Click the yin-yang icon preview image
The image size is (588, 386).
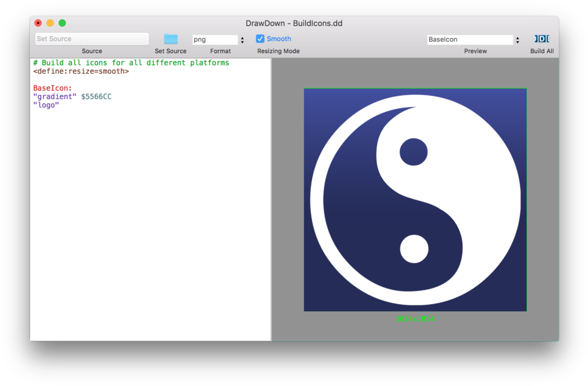click(414, 200)
